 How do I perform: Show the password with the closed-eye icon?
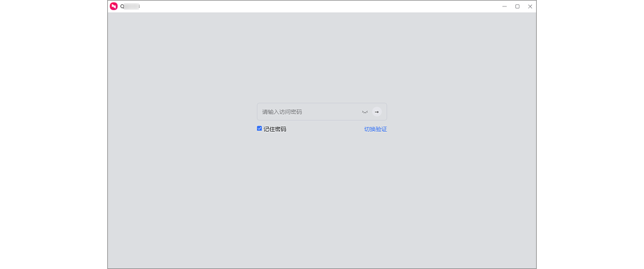click(365, 112)
